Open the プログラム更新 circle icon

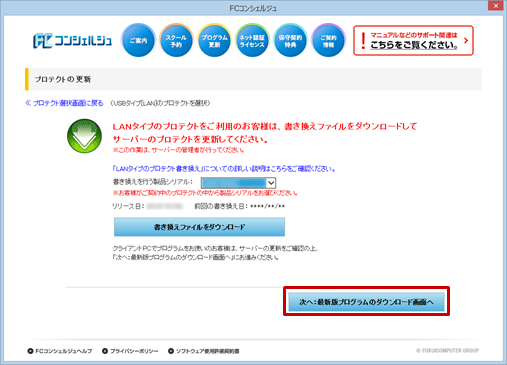214,40
